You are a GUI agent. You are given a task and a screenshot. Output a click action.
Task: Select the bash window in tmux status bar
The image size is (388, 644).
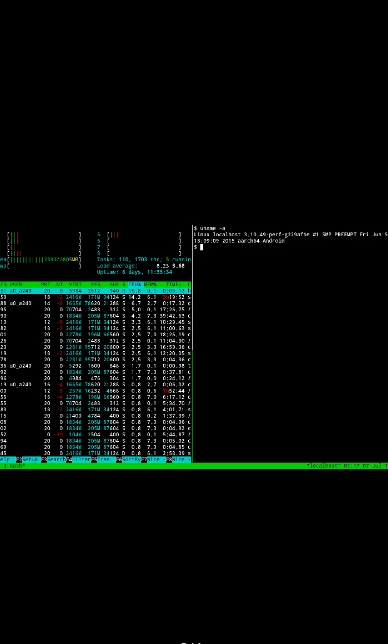click(15, 466)
